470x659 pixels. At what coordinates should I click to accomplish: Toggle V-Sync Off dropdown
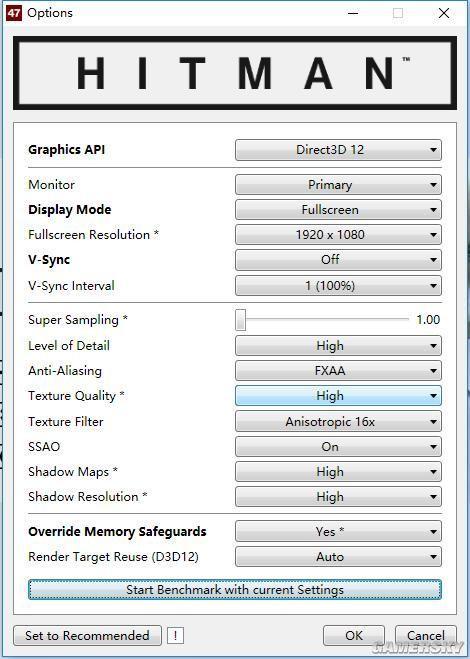click(x=338, y=260)
